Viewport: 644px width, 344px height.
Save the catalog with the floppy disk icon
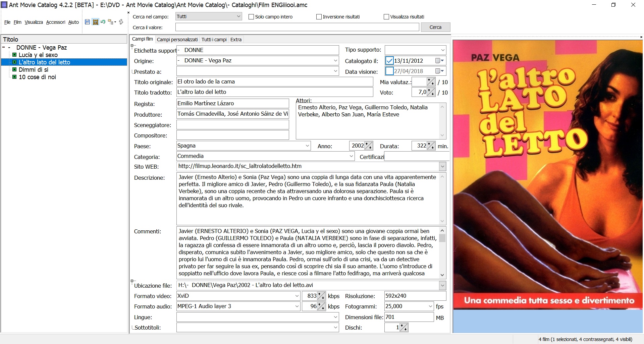(87, 22)
